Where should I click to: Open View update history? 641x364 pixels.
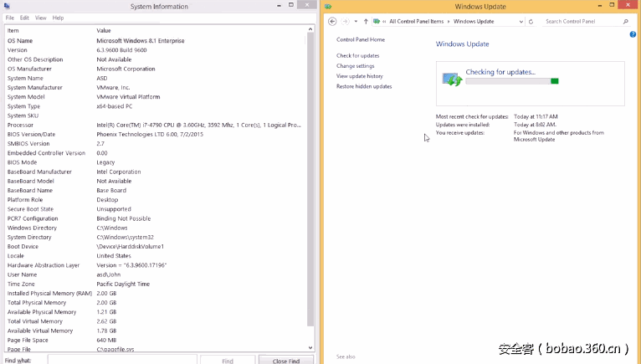[359, 76]
